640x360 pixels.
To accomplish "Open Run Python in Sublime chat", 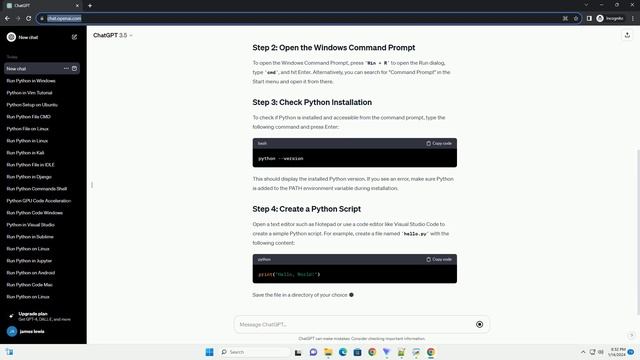I will (x=30, y=237).
